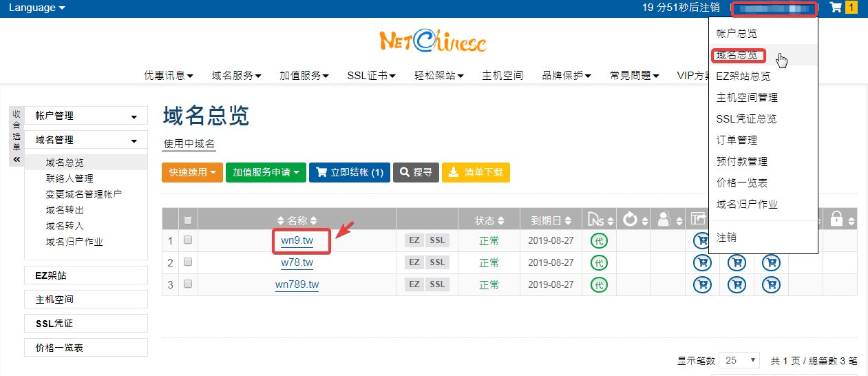
Task: Click the 清单下载 button
Action: pyautogui.click(x=476, y=172)
